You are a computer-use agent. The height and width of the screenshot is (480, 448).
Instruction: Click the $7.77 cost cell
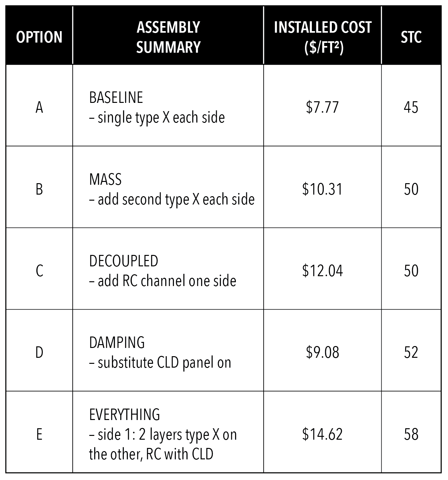322,107
